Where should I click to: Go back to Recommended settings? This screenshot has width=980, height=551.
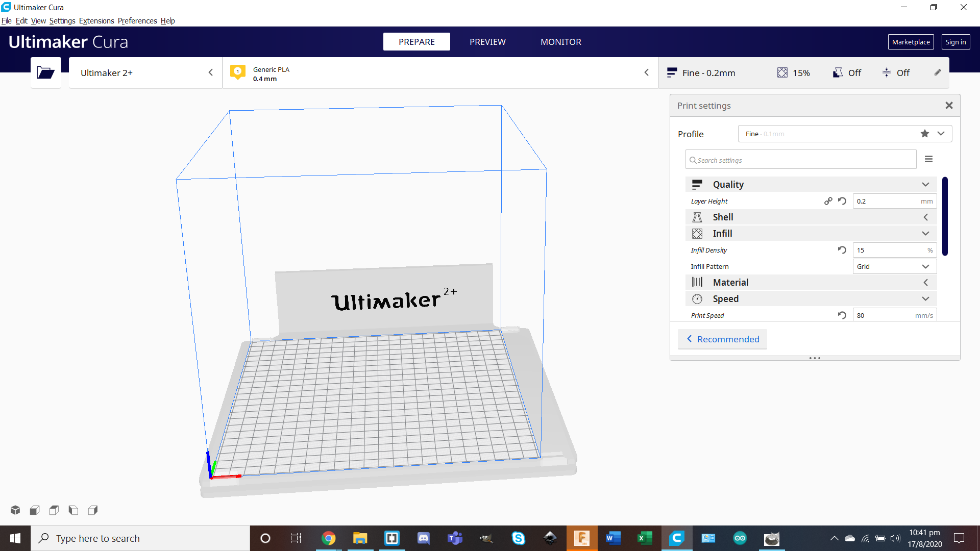722,339
